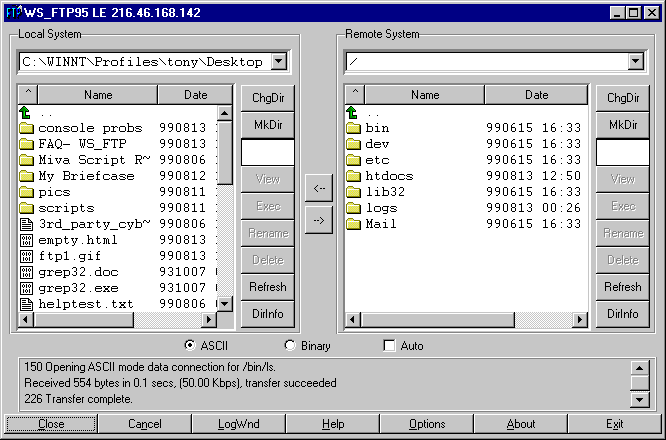Open the Help button in bottom bar
The width and height of the screenshot is (666, 440).
pyautogui.click(x=333, y=424)
